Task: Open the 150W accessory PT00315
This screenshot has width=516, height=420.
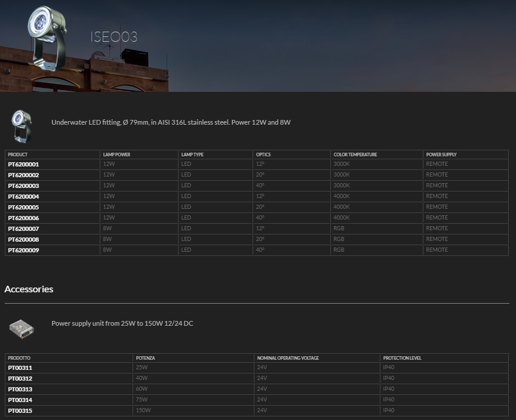Action: (20, 410)
